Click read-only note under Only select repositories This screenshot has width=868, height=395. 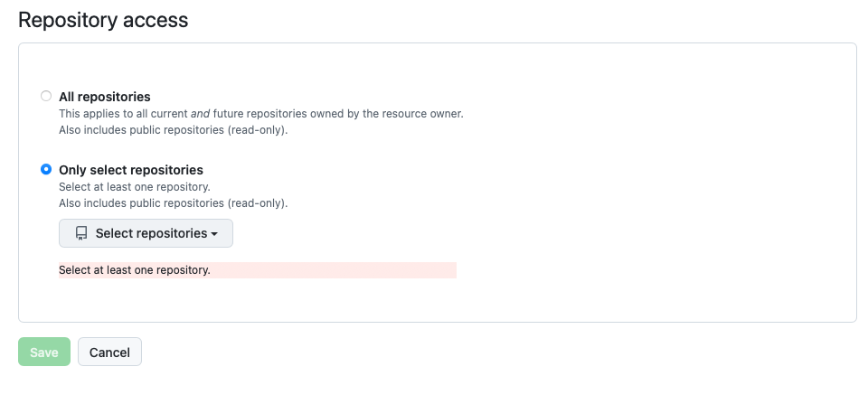click(x=173, y=203)
